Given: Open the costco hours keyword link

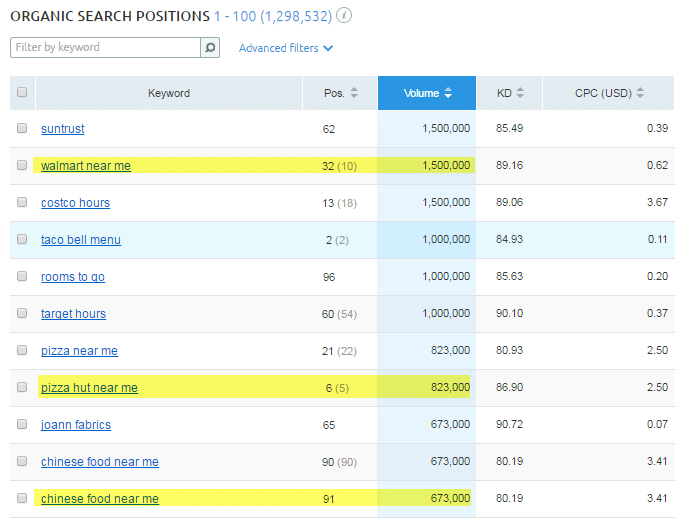Looking at the screenshot, I should (x=75, y=203).
